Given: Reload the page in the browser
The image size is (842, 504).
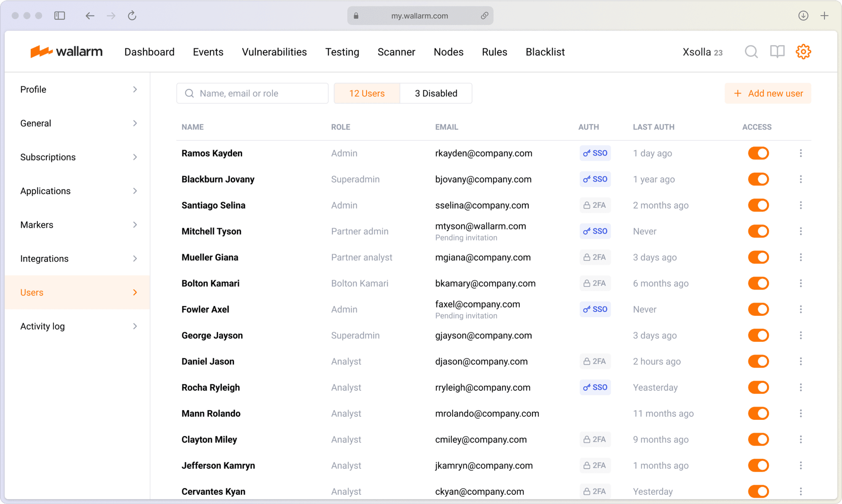Looking at the screenshot, I should [132, 16].
